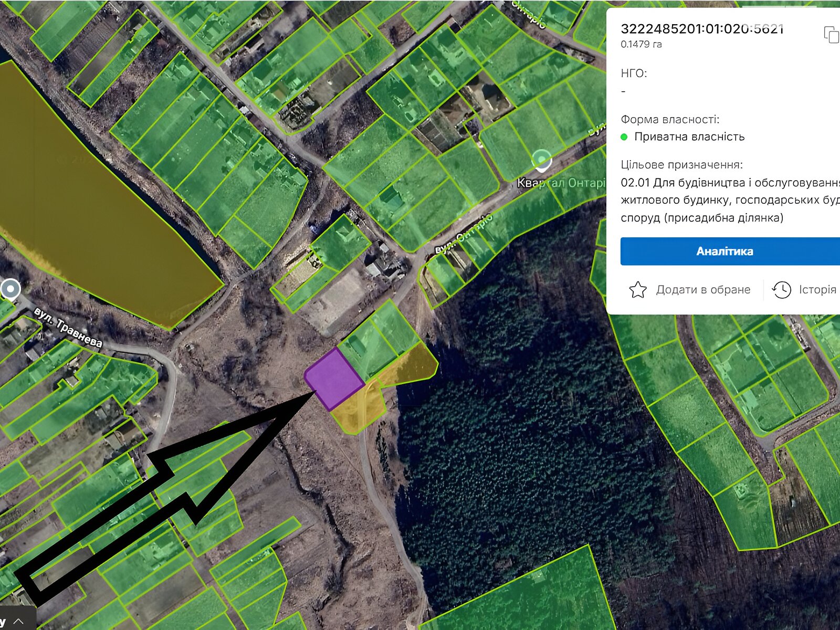840x630 pixels.
Task: Click the star icon for favorites
Action: pyautogui.click(x=637, y=290)
